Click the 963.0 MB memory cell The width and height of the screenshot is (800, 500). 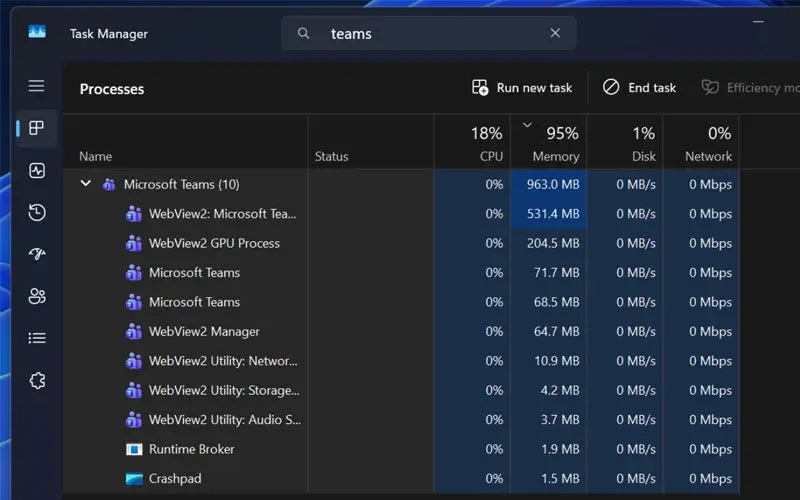548,184
